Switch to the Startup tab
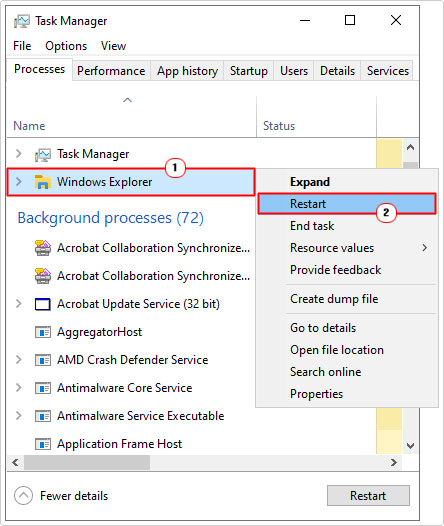Screen dimensions: 444x526 tap(249, 71)
